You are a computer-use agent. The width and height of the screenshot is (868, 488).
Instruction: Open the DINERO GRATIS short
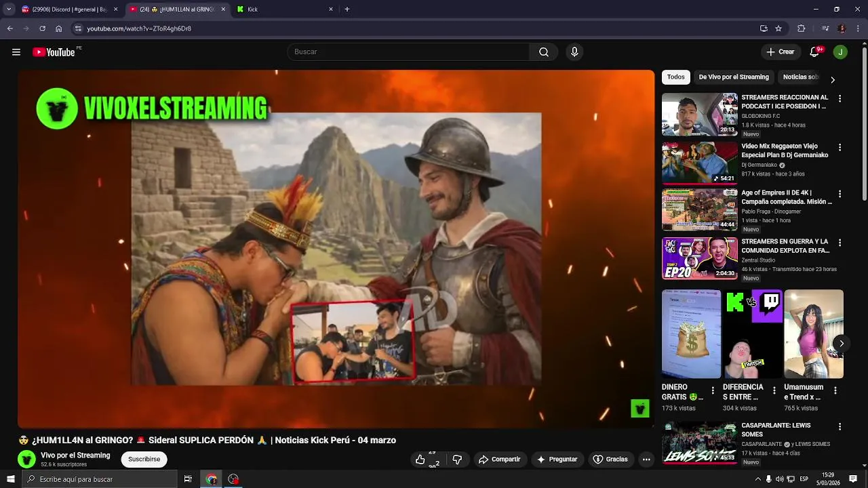pyautogui.click(x=691, y=334)
